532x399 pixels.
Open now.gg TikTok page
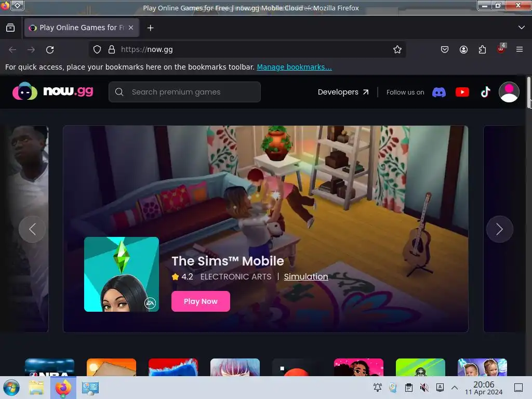click(x=486, y=92)
